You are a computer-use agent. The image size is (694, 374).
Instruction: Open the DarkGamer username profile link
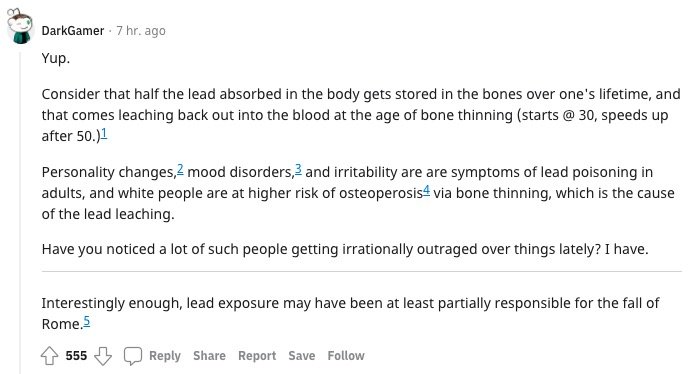click(73, 31)
